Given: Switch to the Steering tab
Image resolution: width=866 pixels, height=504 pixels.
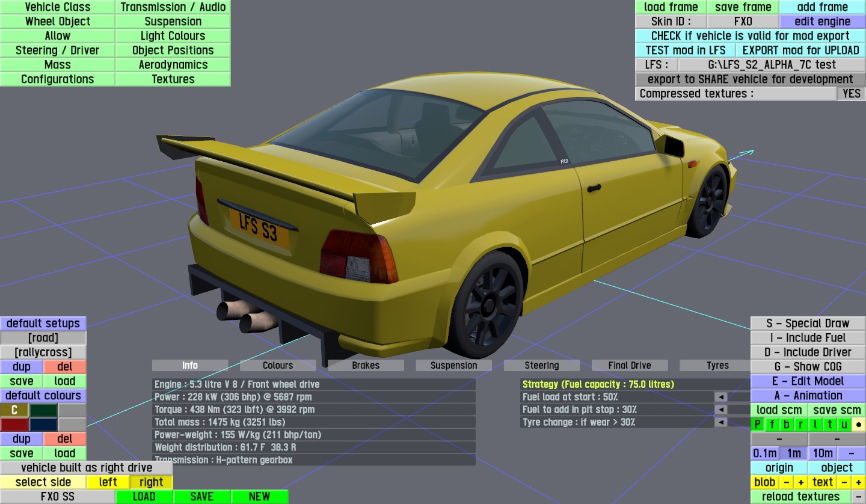Looking at the screenshot, I should tap(542, 366).
